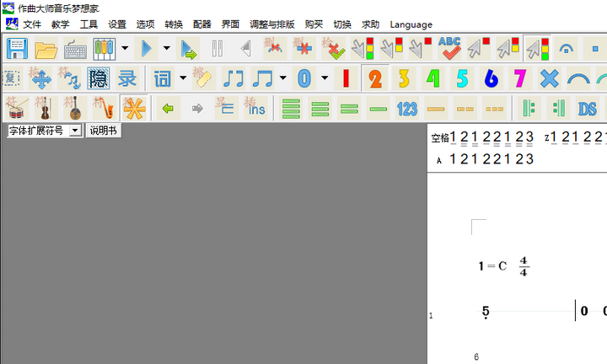607x364 pixels.
Task: Click the blue X rest icon
Action: [549, 78]
